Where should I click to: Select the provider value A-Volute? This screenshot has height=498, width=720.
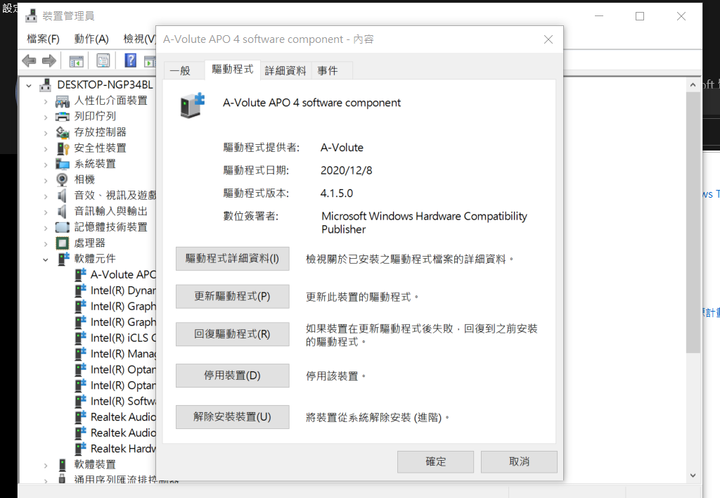342,147
